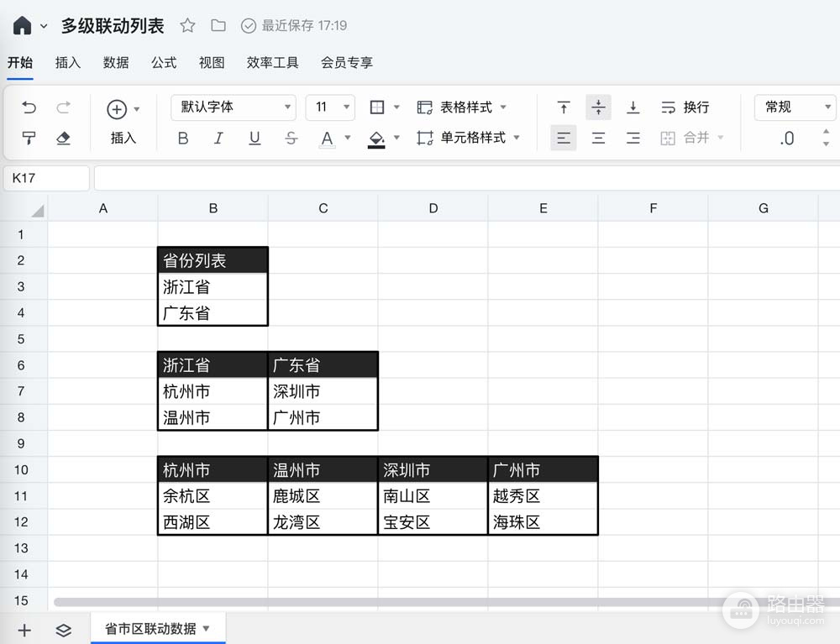This screenshot has height=644, width=840.
Task: Add a new sheet with plus icon
Action: pos(24,630)
